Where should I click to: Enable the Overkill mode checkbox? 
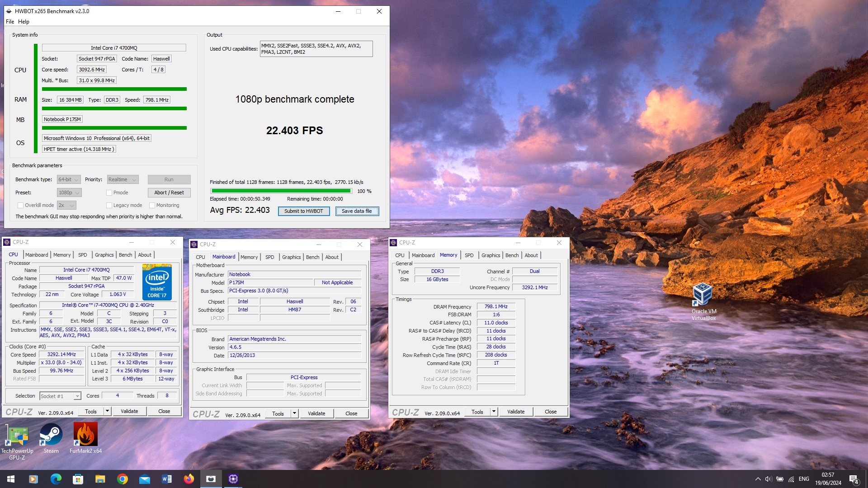[x=20, y=205]
